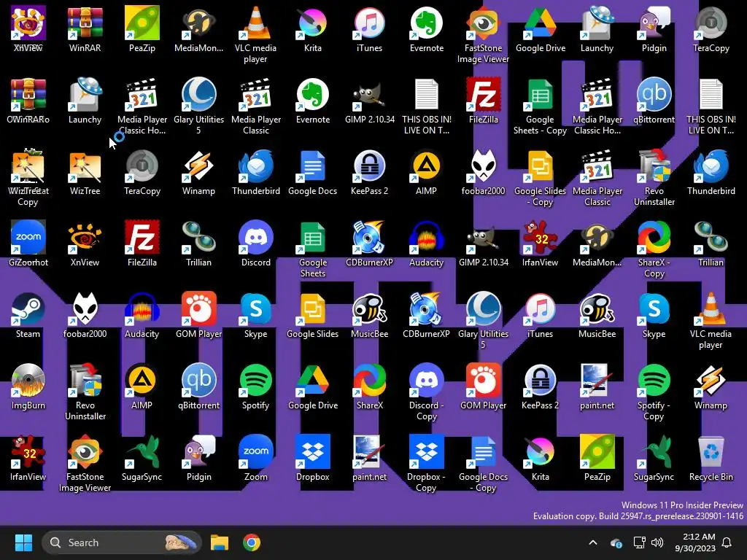The image size is (747, 560).
Task: Expand the hidden system tray icons chevron
Action: point(593,542)
